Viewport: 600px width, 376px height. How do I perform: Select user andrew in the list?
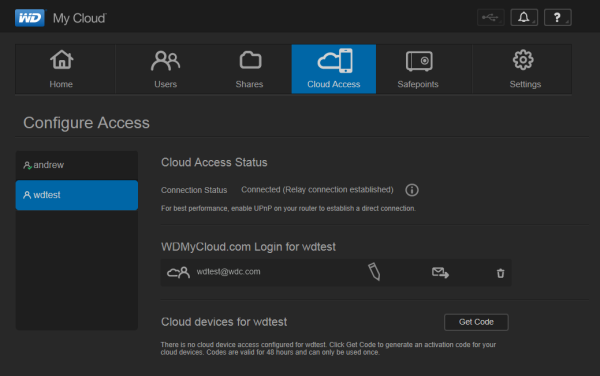tap(77, 165)
